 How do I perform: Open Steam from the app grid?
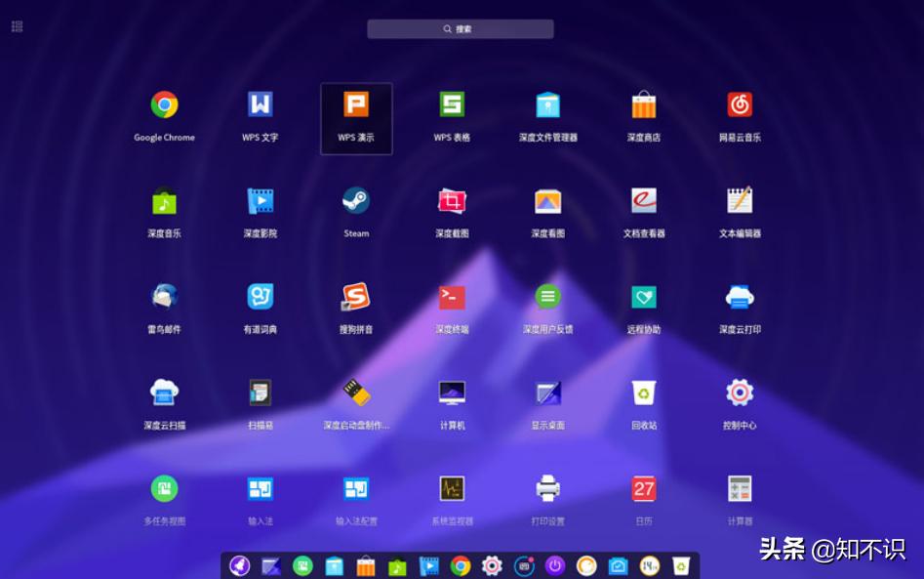pyautogui.click(x=356, y=201)
